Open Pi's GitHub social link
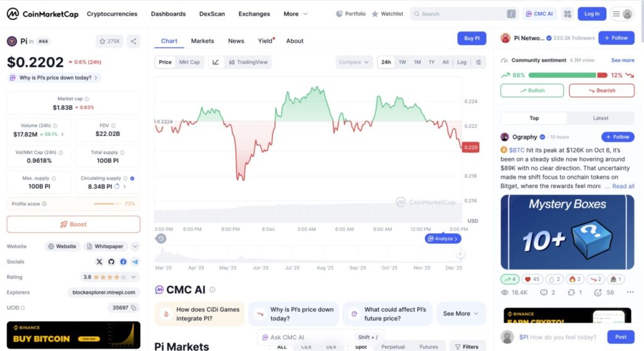The width and height of the screenshot is (644, 351). point(111,262)
